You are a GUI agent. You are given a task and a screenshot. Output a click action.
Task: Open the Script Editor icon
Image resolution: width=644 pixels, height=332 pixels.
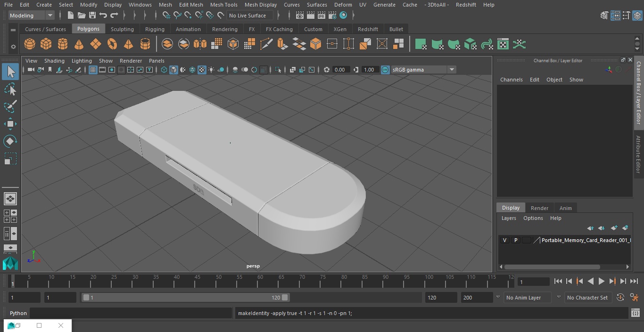(x=635, y=313)
